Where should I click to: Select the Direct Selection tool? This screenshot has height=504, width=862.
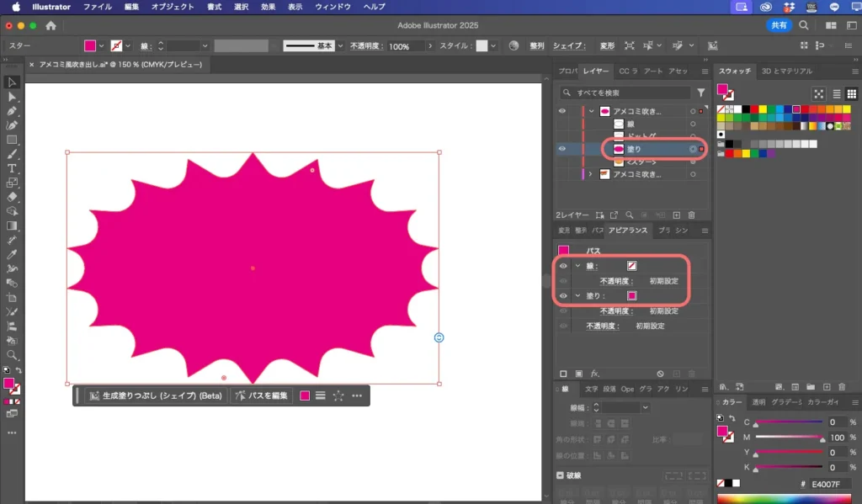point(12,97)
